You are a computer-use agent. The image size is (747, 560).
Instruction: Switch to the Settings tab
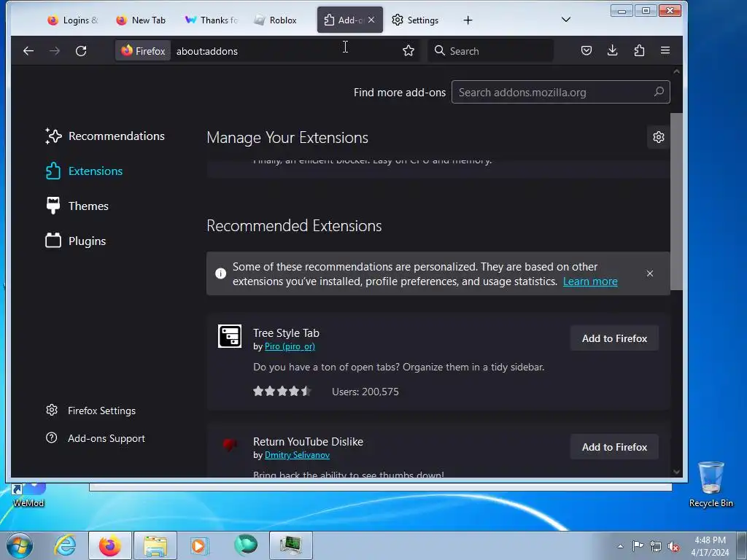click(x=415, y=20)
